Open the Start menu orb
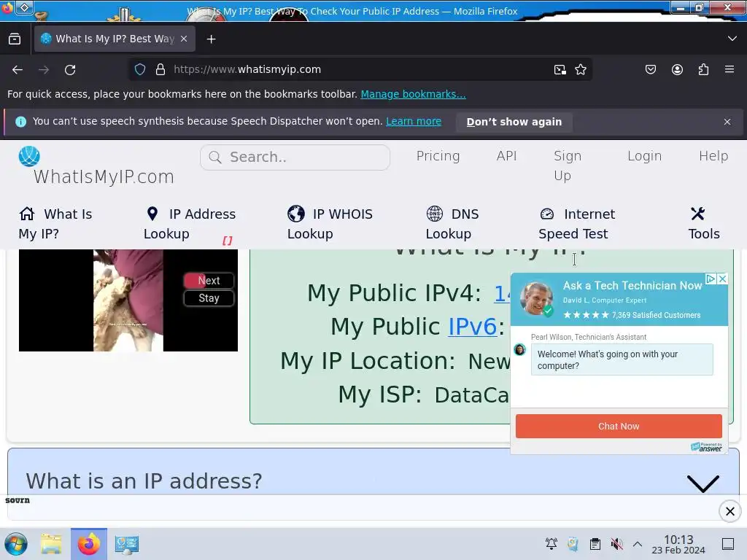This screenshot has width=747, height=560. point(16,544)
